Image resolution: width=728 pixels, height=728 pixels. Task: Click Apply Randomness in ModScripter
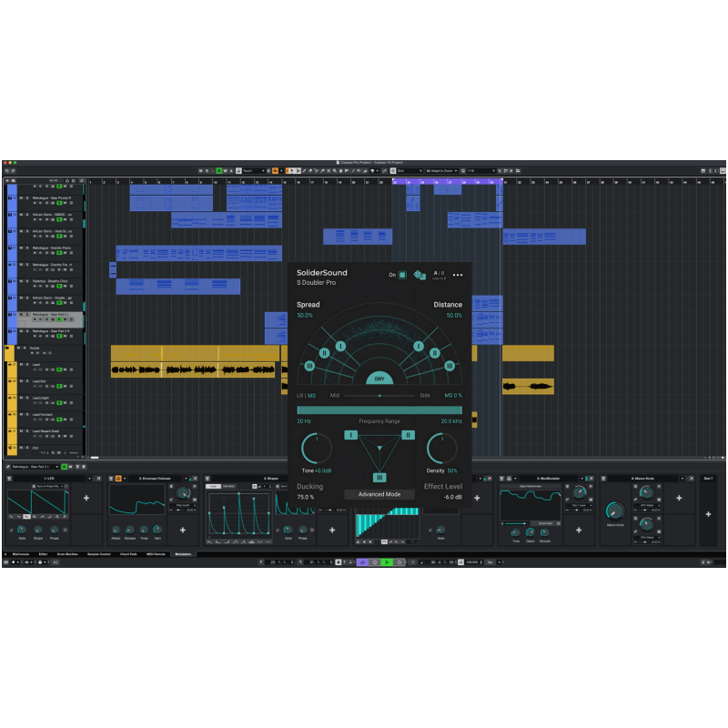(531, 486)
